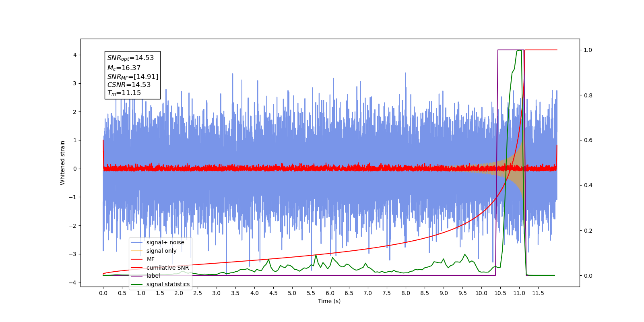Click the Tm=11.15 annotation text
Image resolution: width=644 pixels, height=322 pixels.
click(124, 93)
